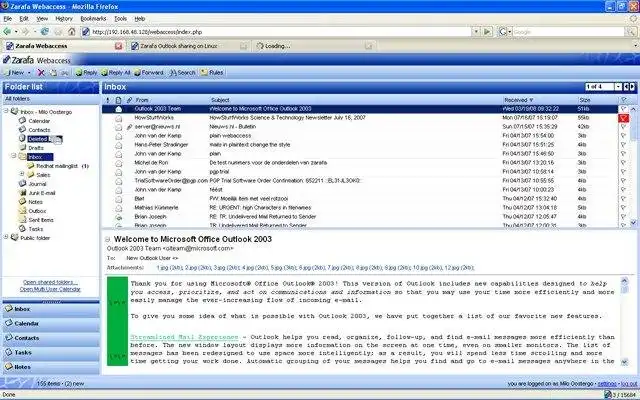
Task: Sort by the attachment paperclip column header
Action: point(129,100)
